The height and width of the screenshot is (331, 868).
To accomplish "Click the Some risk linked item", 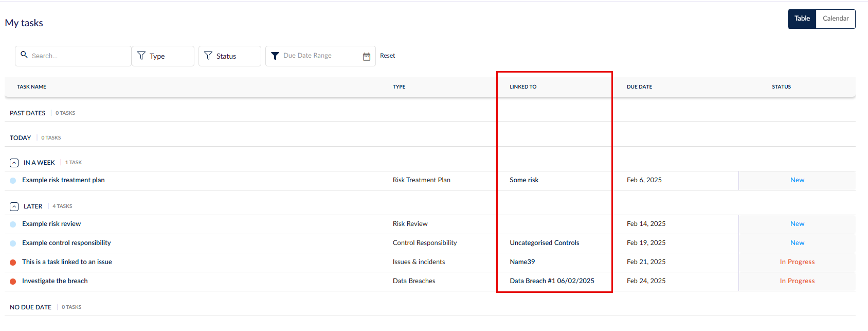I will 524,180.
